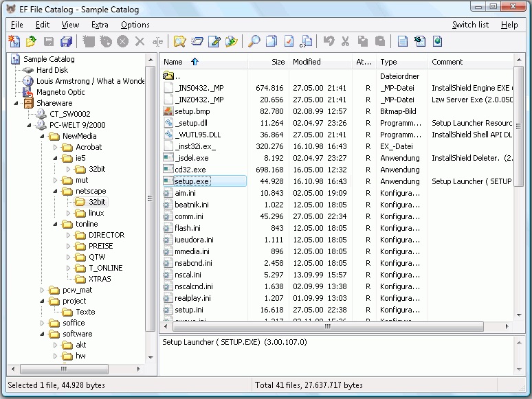Open the Extra menu
The image size is (532, 399).
100,25
